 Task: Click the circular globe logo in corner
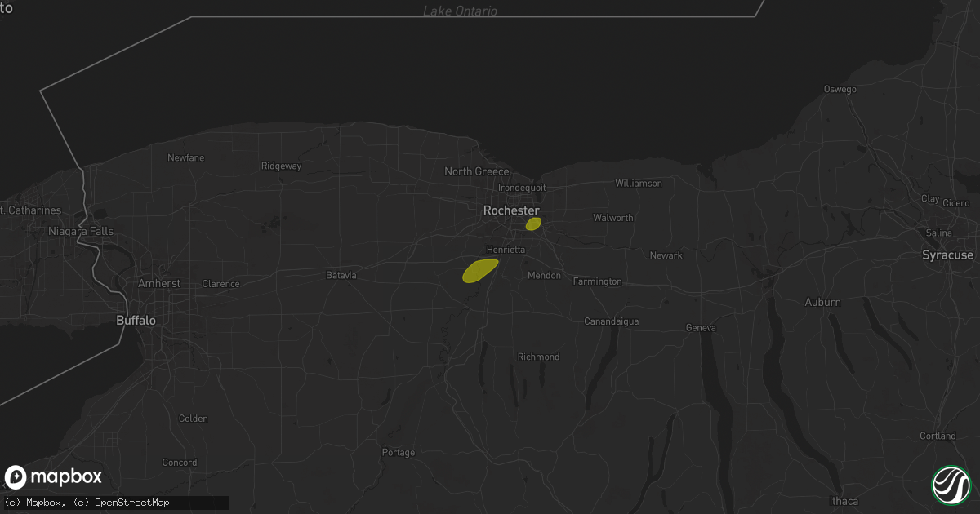951,485
